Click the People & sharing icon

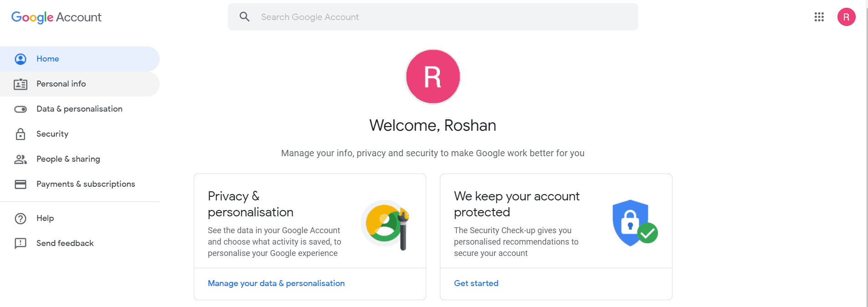[21, 159]
